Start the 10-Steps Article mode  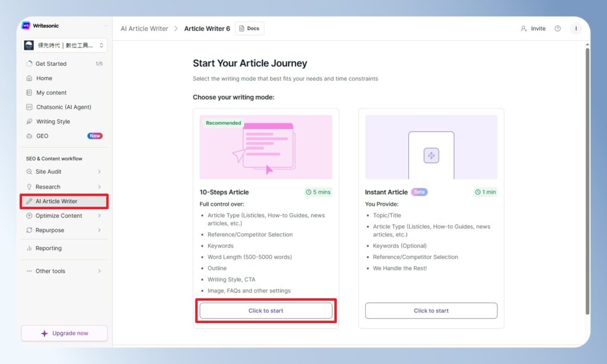point(266,311)
